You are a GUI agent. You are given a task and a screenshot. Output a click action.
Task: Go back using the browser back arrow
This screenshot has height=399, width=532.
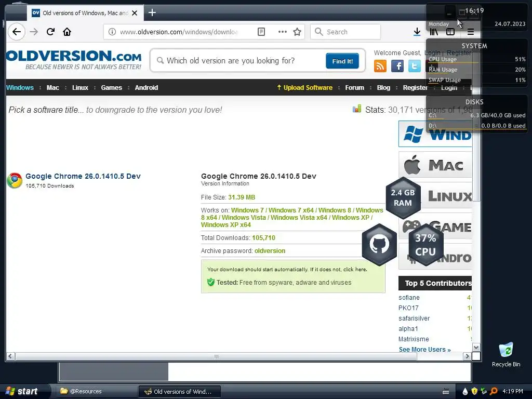click(16, 32)
